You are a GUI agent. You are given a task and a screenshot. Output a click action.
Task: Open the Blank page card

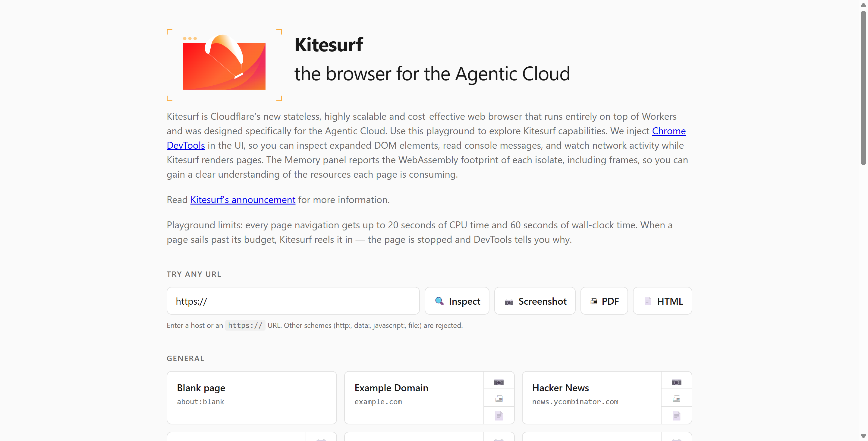tap(252, 398)
